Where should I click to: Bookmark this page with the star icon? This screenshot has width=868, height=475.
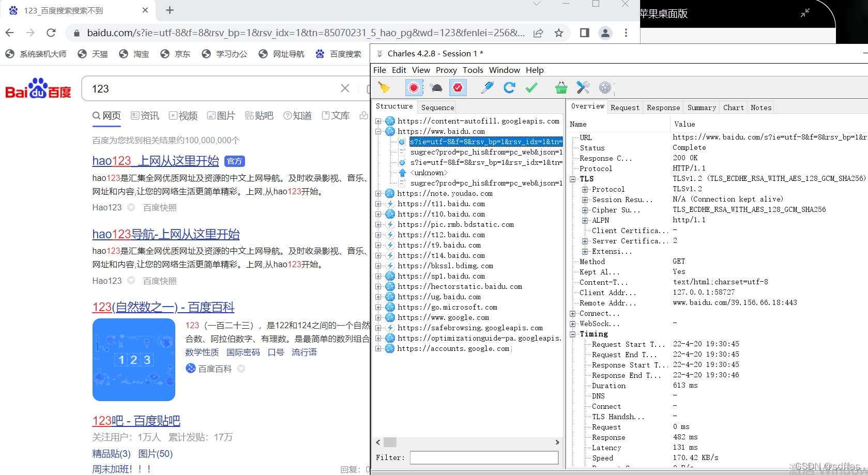[x=559, y=33]
